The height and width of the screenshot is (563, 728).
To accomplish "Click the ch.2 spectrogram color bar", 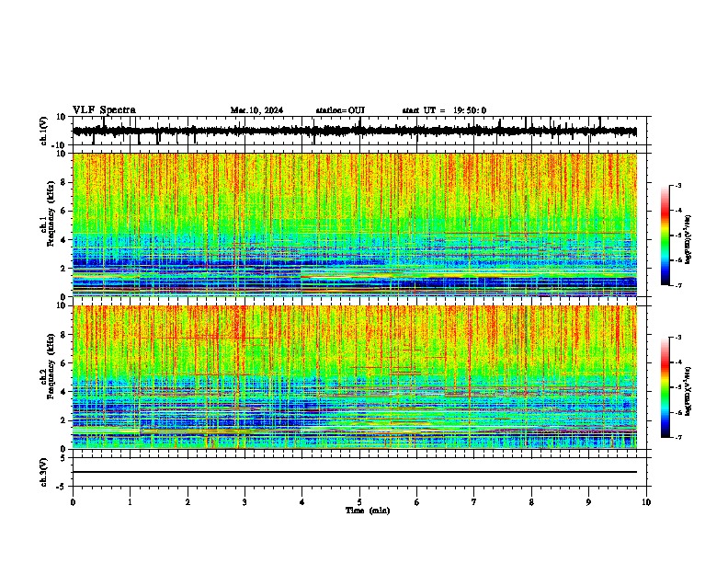I will [x=665, y=387].
